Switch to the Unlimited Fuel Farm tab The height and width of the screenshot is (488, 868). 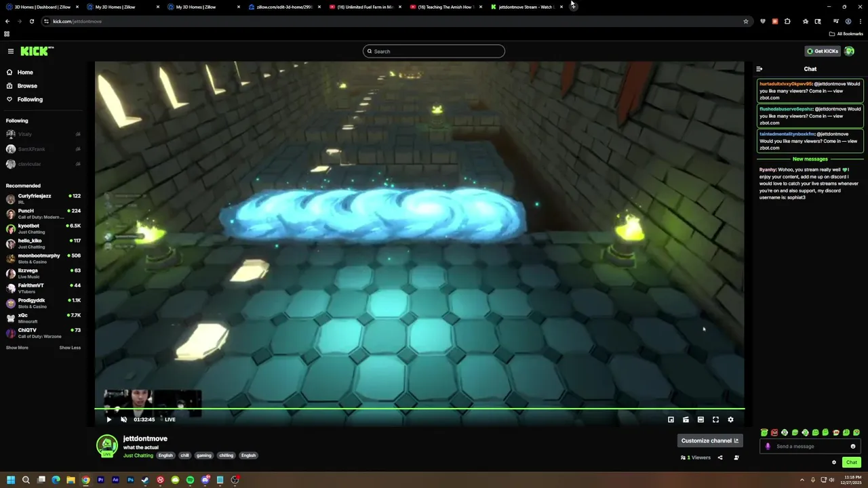tap(365, 7)
